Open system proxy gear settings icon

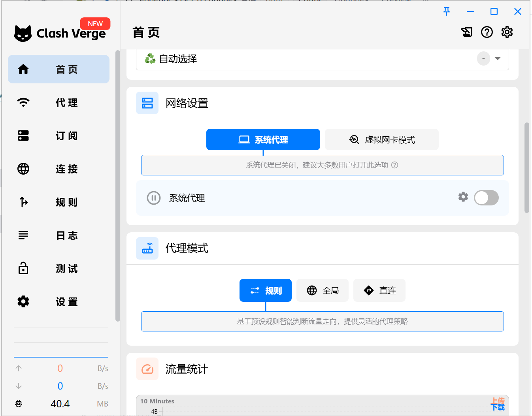463,197
